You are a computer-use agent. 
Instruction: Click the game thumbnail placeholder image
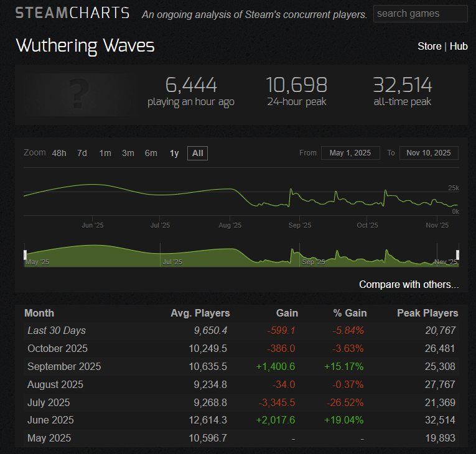[x=78, y=94]
